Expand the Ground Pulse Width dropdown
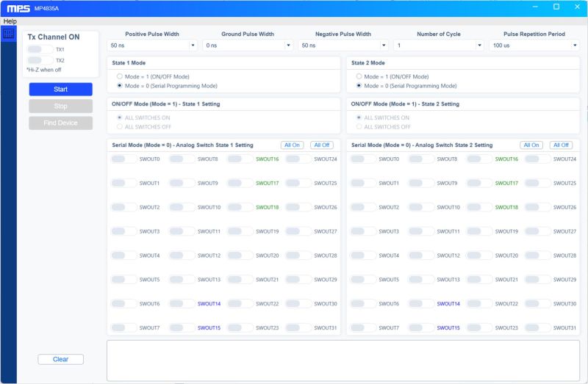 (248, 46)
